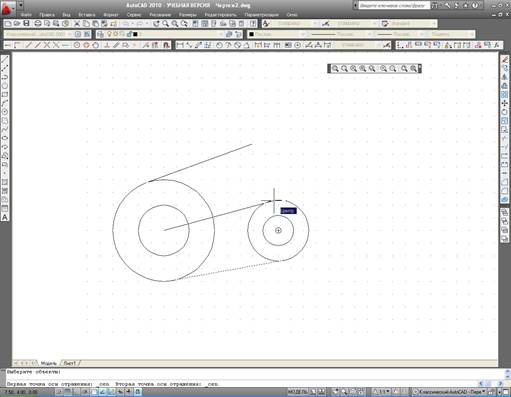Click the first magnifier in floating Zoom toolbar
The width and height of the screenshot is (511, 397).
point(335,68)
